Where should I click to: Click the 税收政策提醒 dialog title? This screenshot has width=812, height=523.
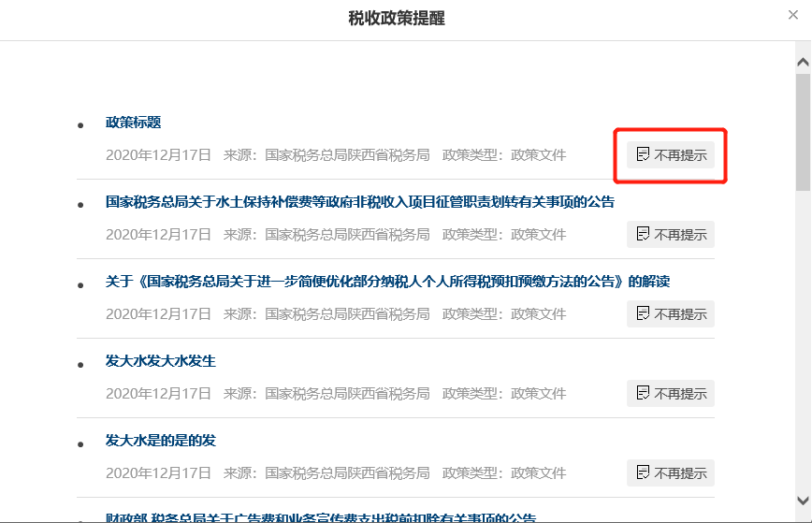[397, 18]
